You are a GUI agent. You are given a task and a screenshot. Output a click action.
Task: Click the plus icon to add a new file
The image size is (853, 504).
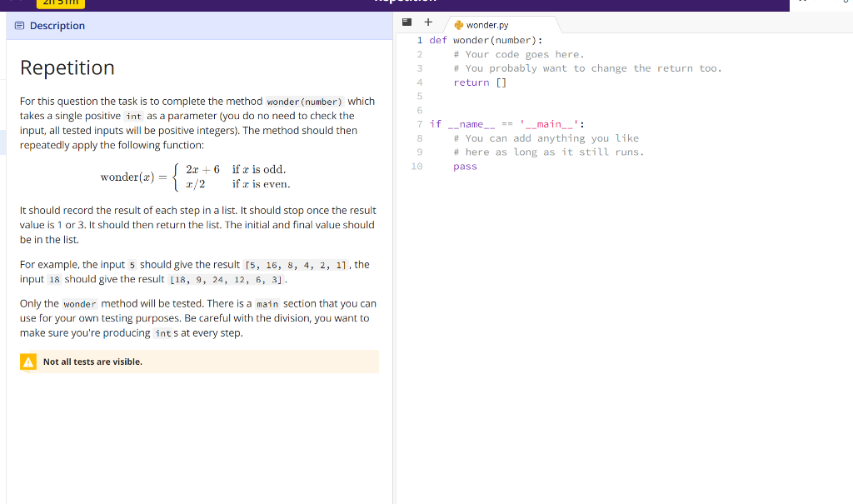pos(428,22)
